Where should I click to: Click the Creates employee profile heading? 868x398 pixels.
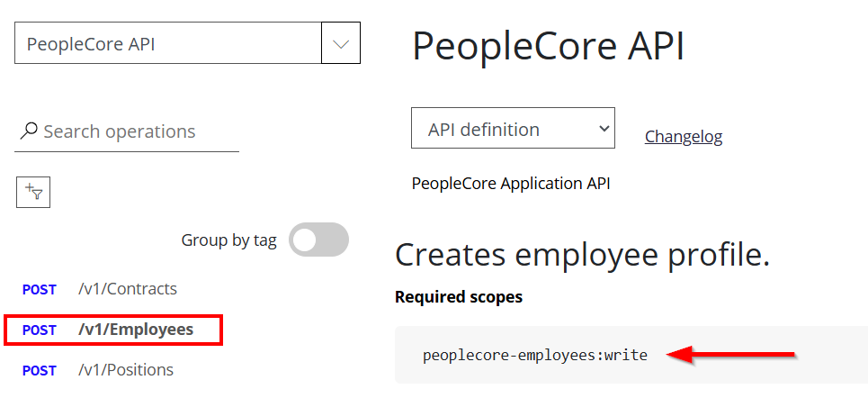(x=582, y=256)
